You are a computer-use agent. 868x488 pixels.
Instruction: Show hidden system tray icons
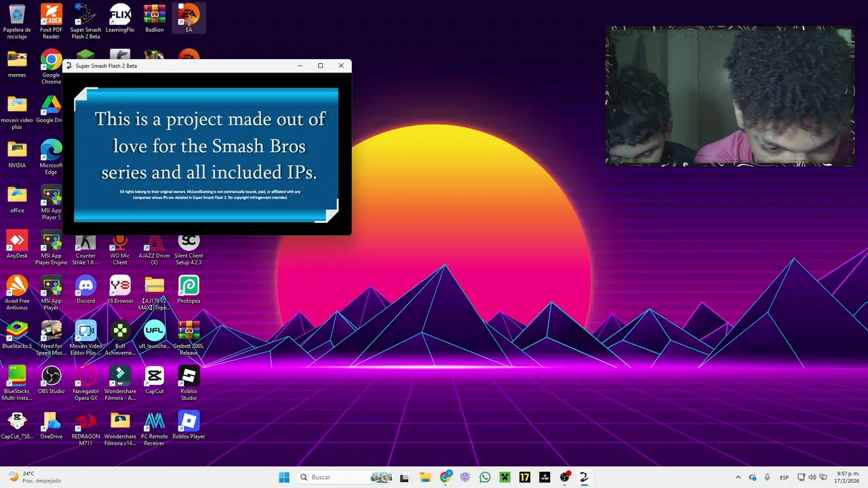coord(738,477)
